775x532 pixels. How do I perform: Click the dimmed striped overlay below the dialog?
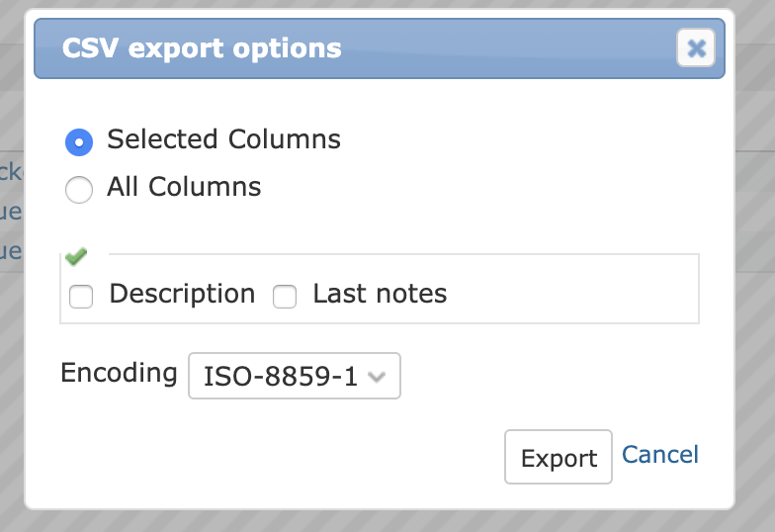(x=387, y=521)
